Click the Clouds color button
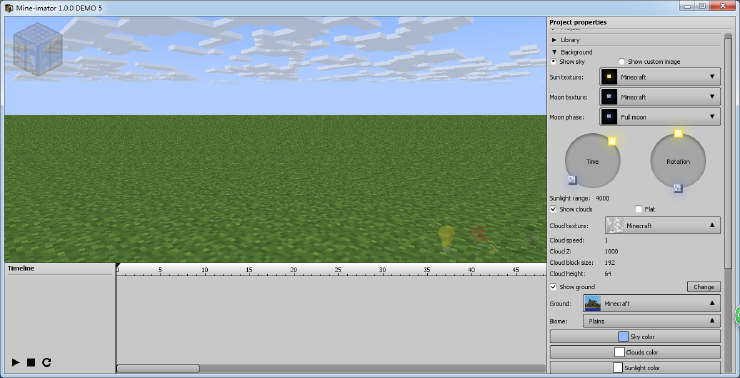This screenshot has height=378, width=740. 635,352
